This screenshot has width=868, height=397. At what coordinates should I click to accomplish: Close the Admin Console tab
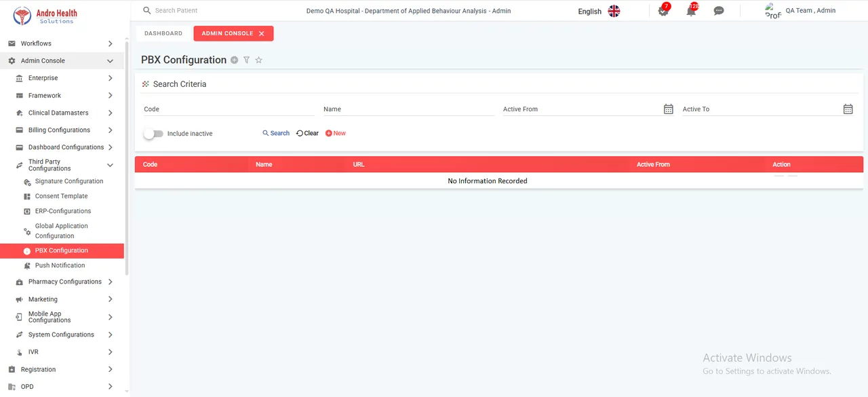(262, 33)
